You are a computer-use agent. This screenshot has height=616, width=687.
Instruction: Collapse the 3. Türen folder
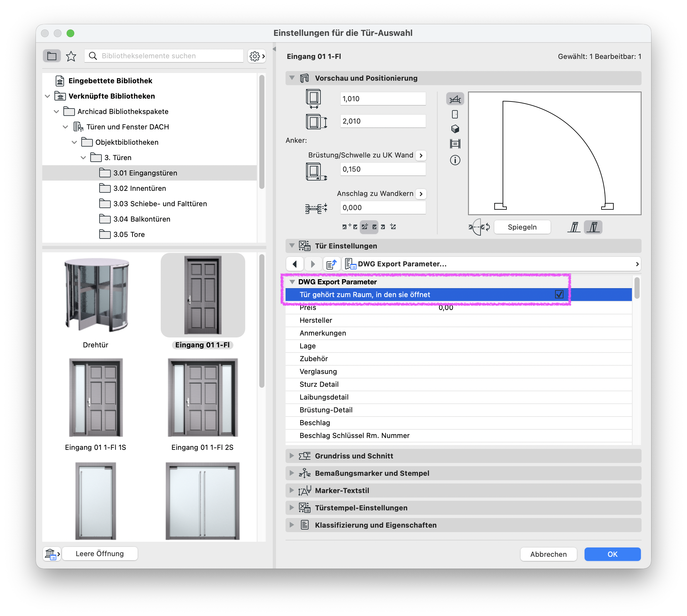83,158
